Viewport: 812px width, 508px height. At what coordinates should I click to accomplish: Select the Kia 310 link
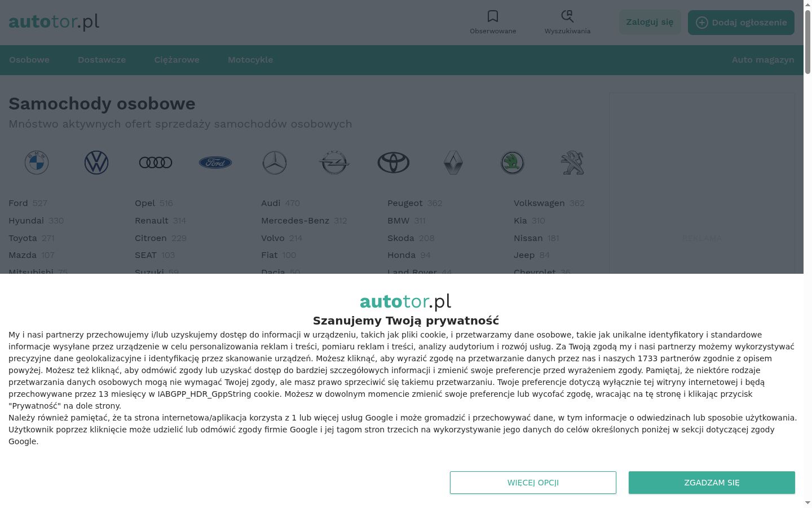[529, 221]
